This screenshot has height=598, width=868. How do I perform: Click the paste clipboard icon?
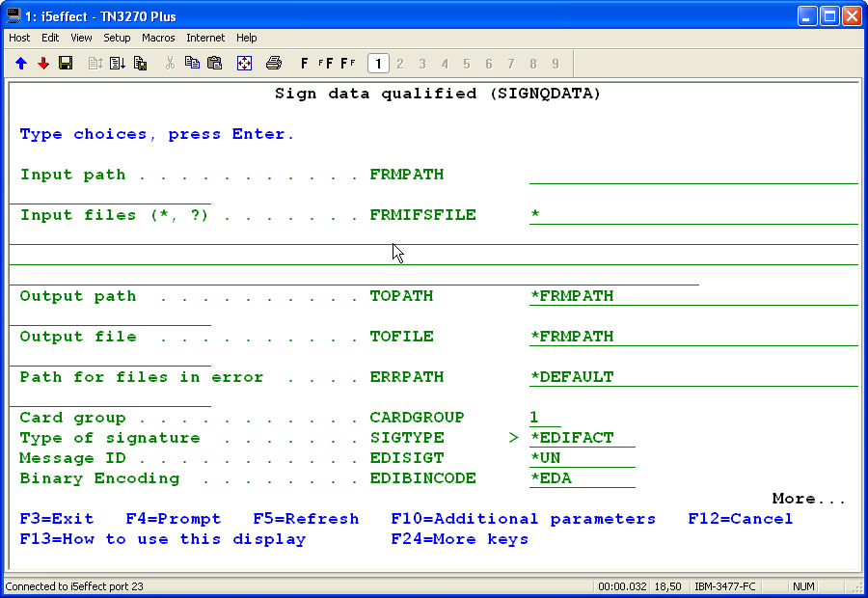(x=214, y=64)
